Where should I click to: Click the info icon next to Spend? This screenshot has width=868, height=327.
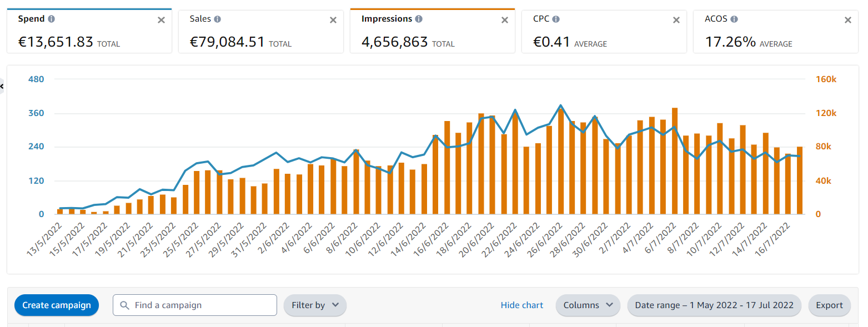[52, 19]
